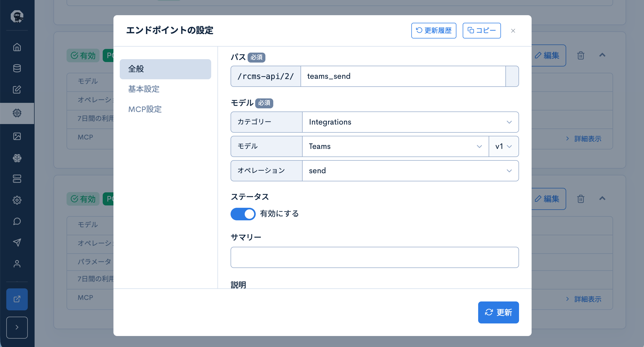Screen dimensions: 644x347
Task: Click the コピー button
Action: click(482, 31)
